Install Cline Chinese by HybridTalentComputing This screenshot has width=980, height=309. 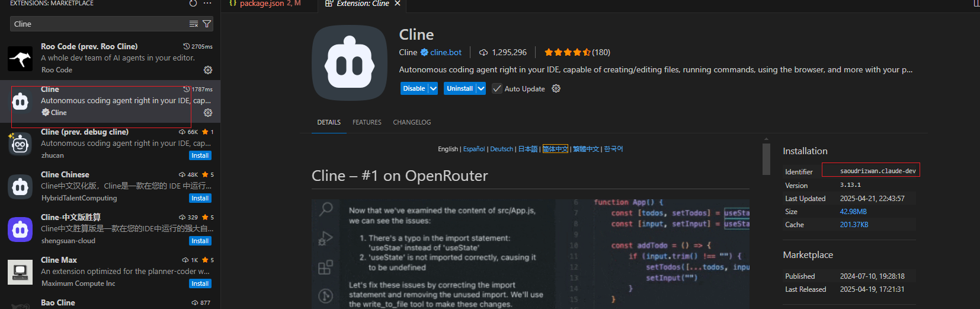pos(200,198)
